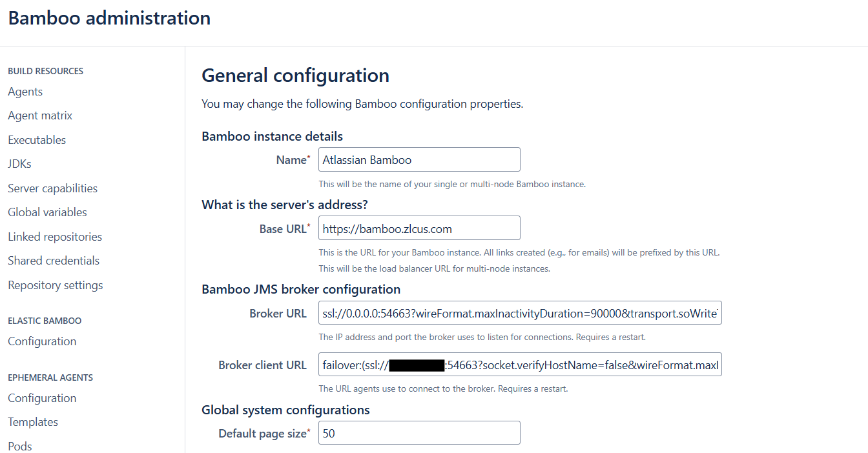Go to Shared credentials
Viewport: 868px width, 453px height.
(54, 261)
